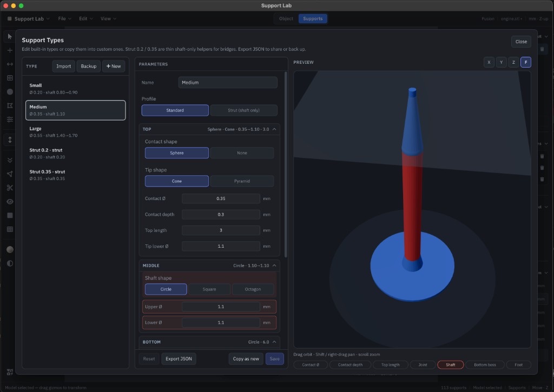The image size is (554, 392).
Task: Click the solid square icon in sidebar
Action: pos(10,215)
